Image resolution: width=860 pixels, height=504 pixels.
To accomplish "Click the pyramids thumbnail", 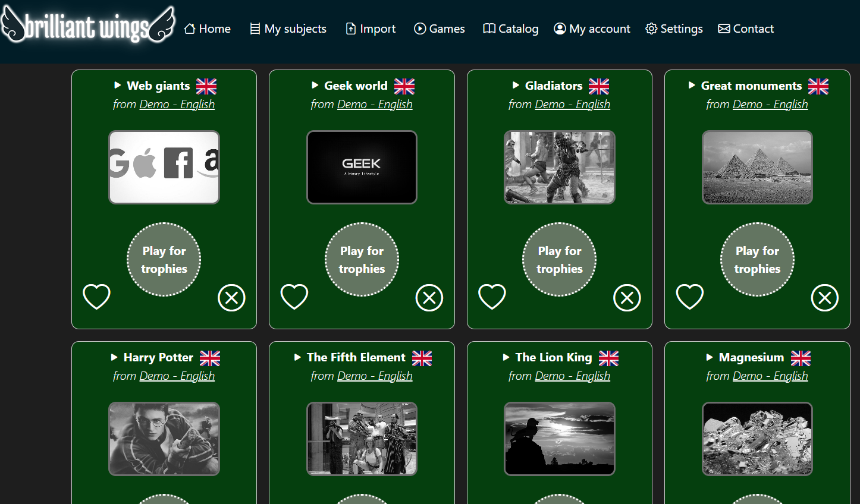I will click(757, 168).
